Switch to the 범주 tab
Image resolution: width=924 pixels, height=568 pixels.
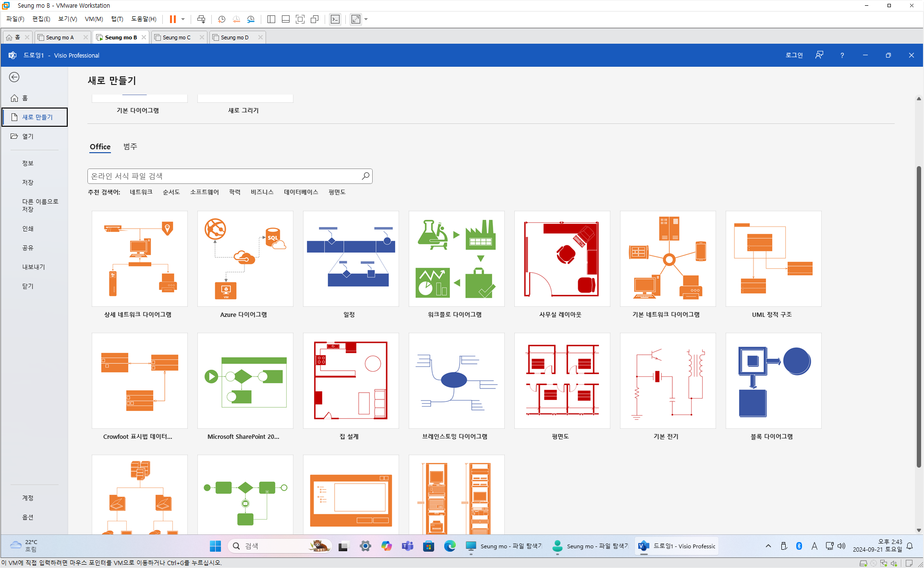(x=130, y=146)
